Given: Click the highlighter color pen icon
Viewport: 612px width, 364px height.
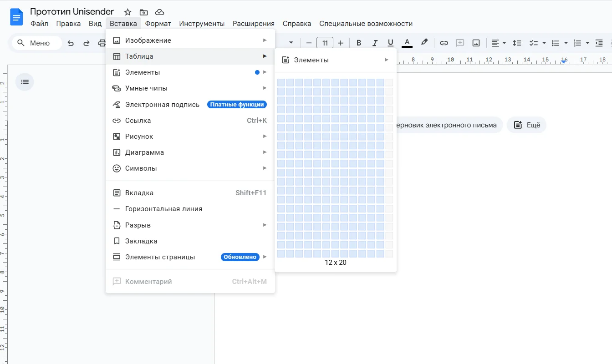Looking at the screenshot, I should 424,43.
